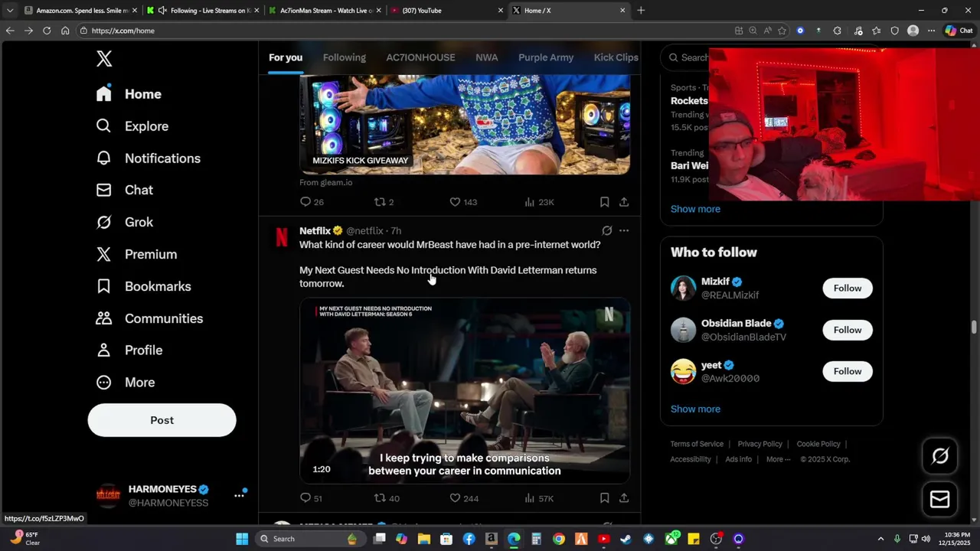Click Show more under Who to follow
This screenshot has width=980, height=551.
coord(695,409)
